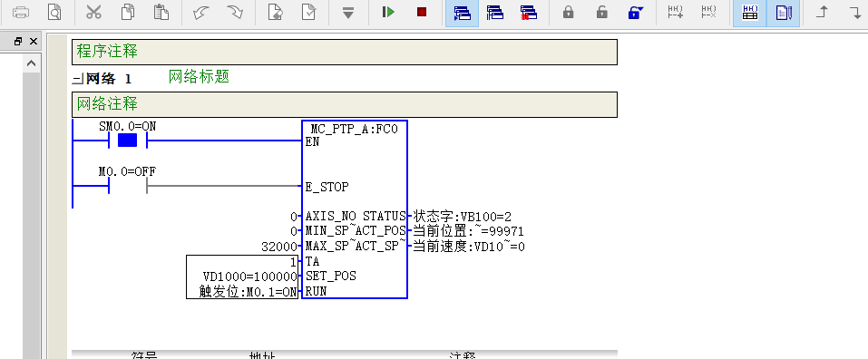Click the 网络注释 network comment field
The width and height of the screenshot is (868, 359).
[x=345, y=104]
